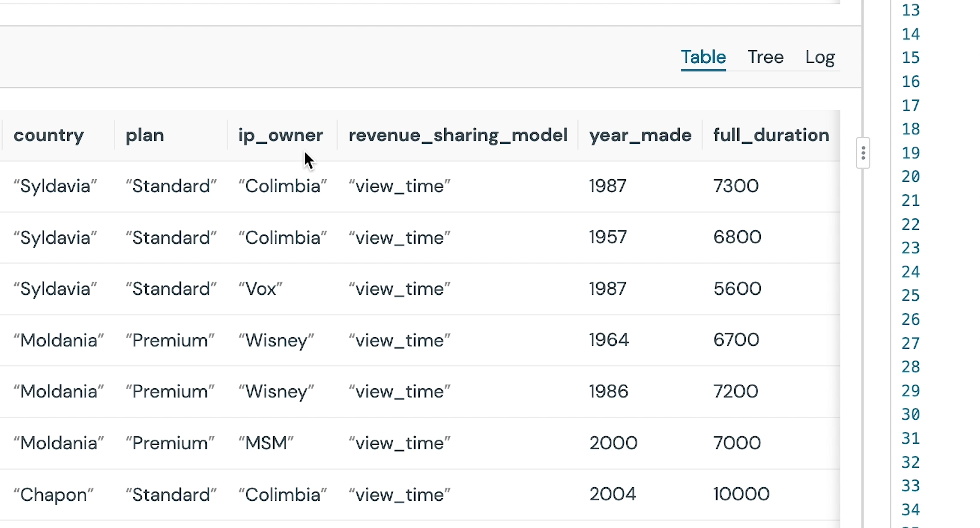Select the cell with year 1957

click(608, 237)
